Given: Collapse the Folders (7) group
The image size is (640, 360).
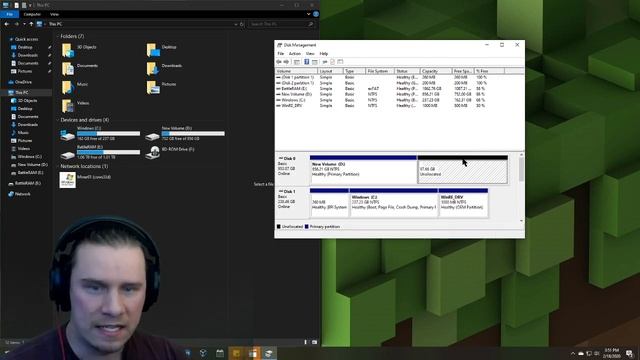Looking at the screenshot, I should (x=58, y=36).
